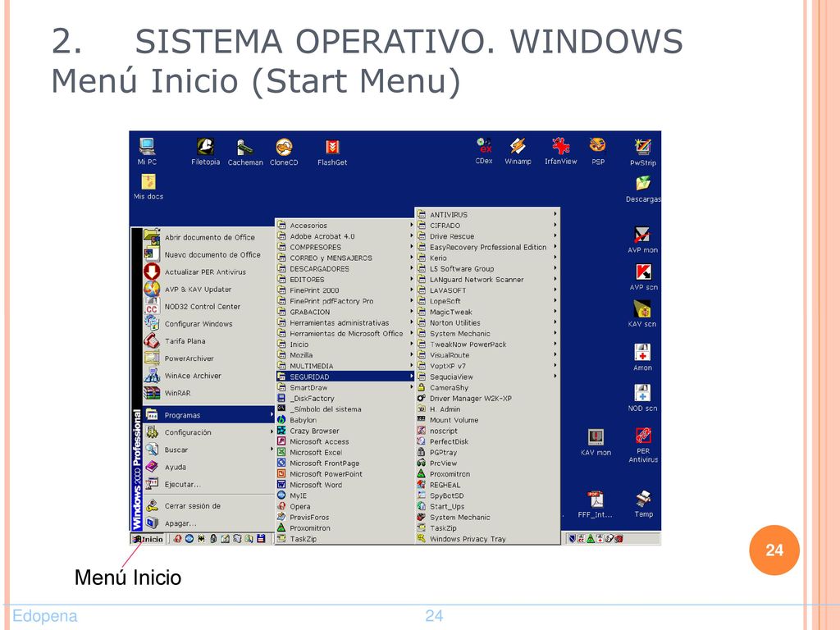Open Mis docs desktop icon
This screenshot has height=630, width=840.
(148, 186)
